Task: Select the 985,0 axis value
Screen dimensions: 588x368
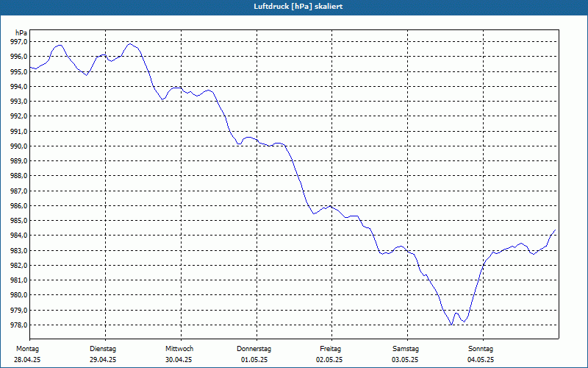Action: pos(19,221)
